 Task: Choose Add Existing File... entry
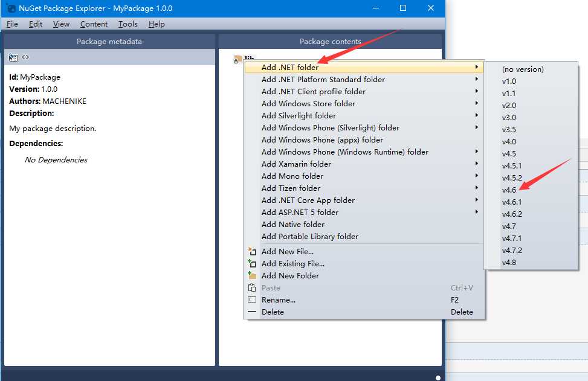364,263
